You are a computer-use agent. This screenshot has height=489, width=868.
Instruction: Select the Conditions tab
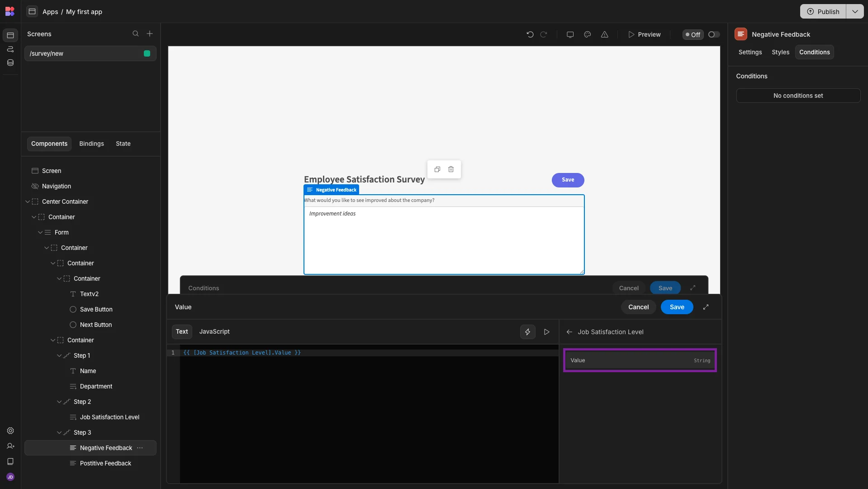pyautogui.click(x=814, y=52)
